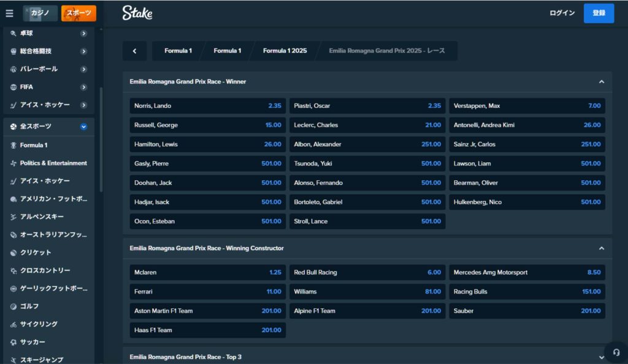The height and width of the screenshot is (364, 628).
Task: Select Mercedes Amg Motorsport odds 8.50
Action: pyautogui.click(x=527, y=273)
